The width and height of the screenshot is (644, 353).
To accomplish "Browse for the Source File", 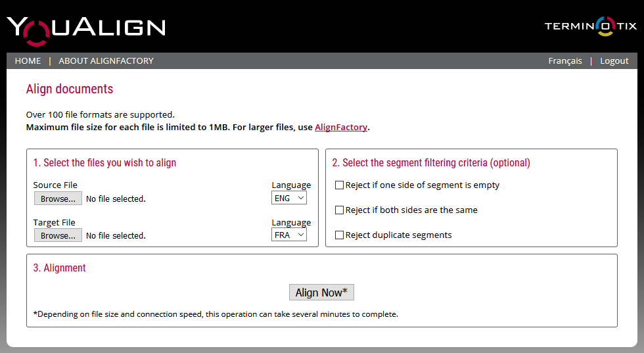I will coord(58,199).
